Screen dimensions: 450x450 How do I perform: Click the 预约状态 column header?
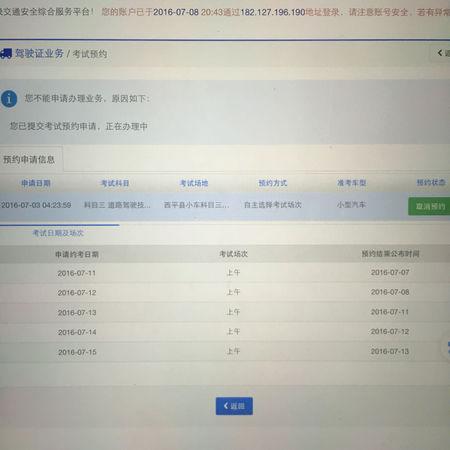431,182
